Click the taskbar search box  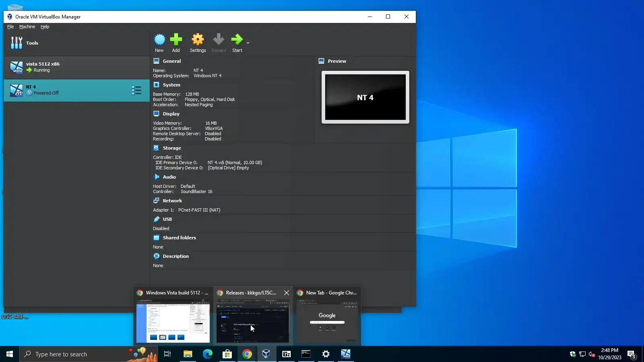pos(89,354)
